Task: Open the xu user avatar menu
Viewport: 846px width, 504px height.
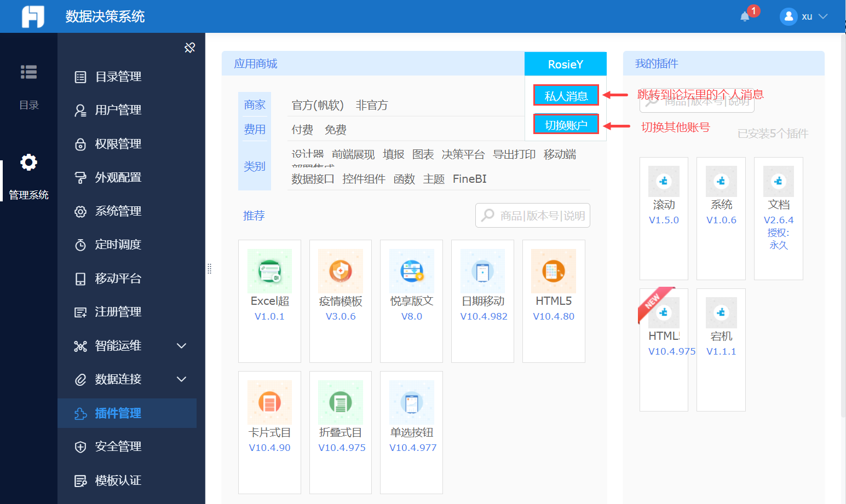Action: click(x=789, y=16)
